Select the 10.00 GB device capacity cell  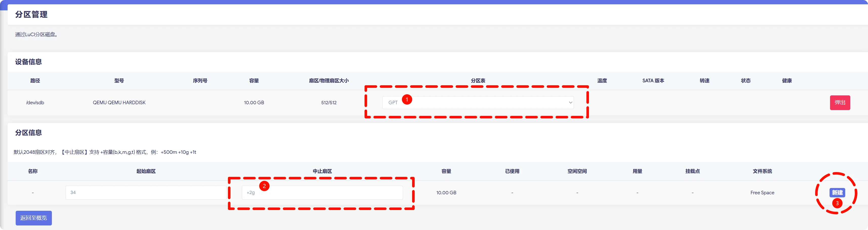click(x=254, y=102)
